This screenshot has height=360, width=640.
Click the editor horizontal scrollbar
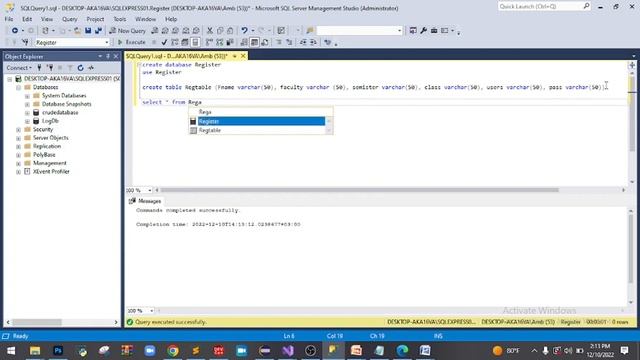click(x=359, y=190)
